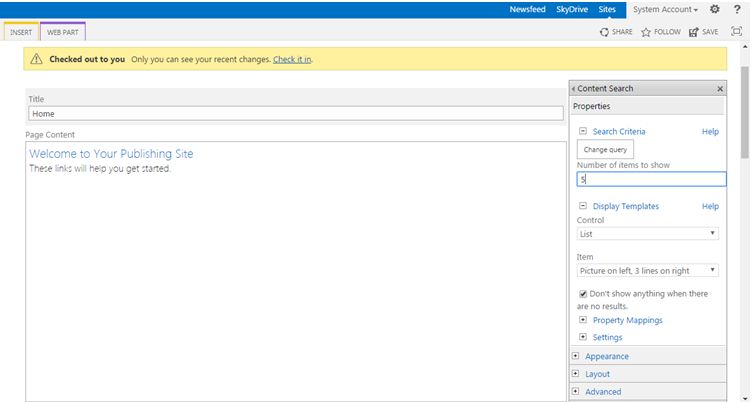752x402 pixels.
Task: Collapse the Search Criteria section
Action: 583,131
